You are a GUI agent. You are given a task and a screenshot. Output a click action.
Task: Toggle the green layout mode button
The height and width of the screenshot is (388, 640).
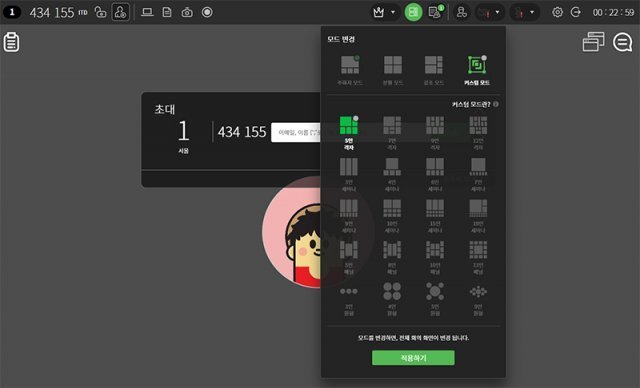413,12
